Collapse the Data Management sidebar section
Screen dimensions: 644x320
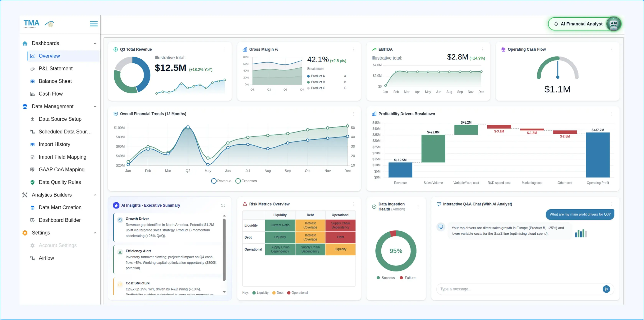[95, 107]
